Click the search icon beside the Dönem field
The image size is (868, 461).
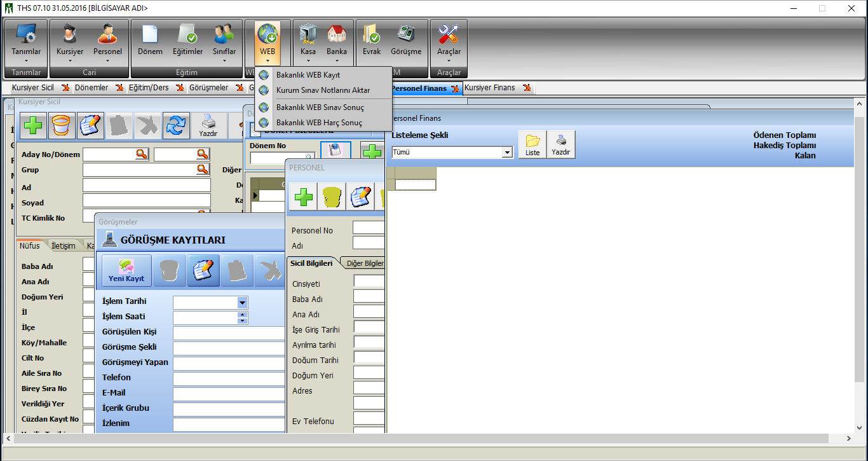point(203,154)
